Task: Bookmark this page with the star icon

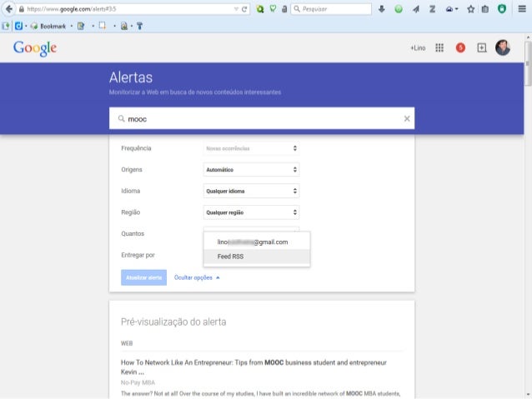Action: 470,9
